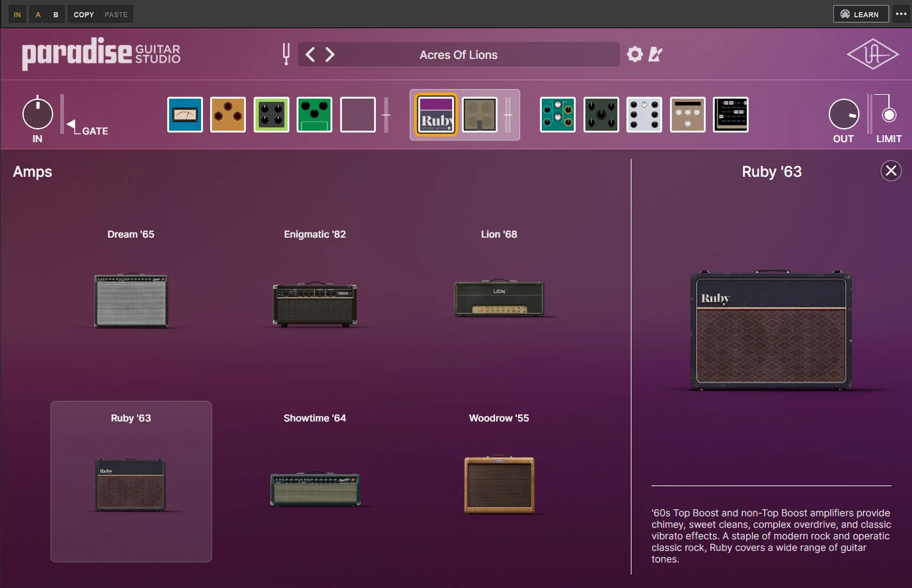Click the COPY button
This screenshot has width=912, height=588.
(x=84, y=14)
